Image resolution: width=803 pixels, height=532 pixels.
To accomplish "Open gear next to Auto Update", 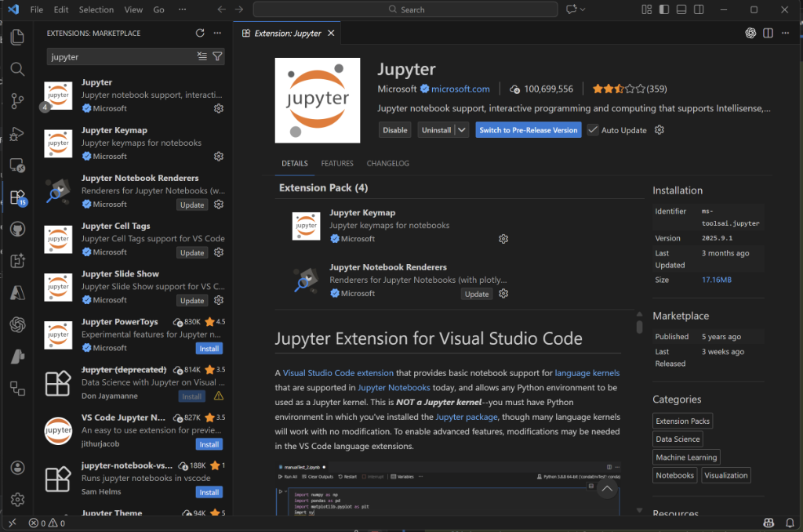I will (x=659, y=130).
